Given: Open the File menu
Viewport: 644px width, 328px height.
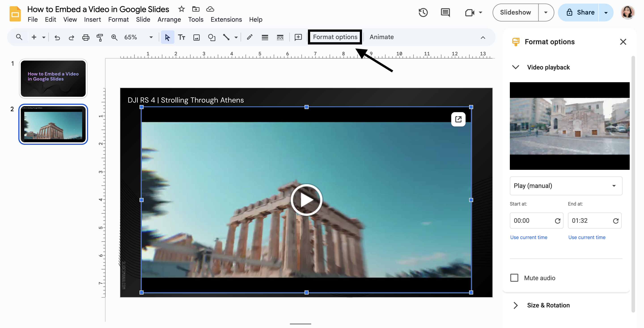Looking at the screenshot, I should 32,19.
